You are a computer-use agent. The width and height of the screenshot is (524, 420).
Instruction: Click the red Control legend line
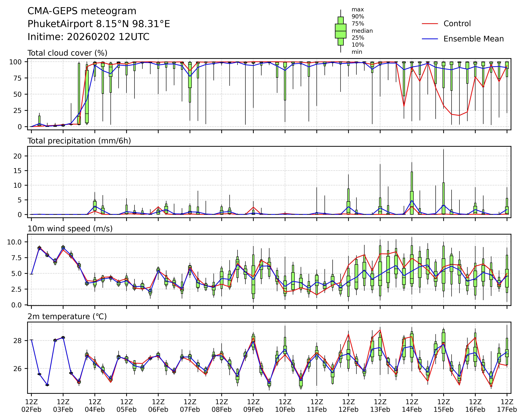click(430, 24)
